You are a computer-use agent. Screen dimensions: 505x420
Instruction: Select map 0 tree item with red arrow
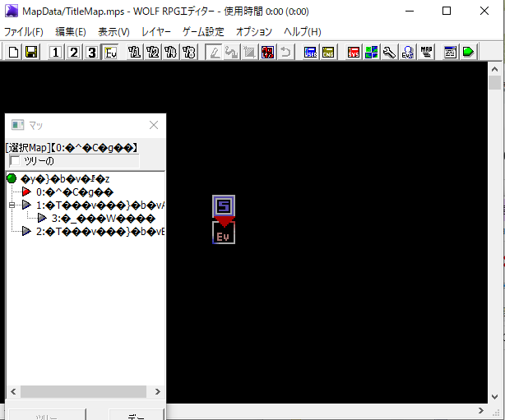[74, 192]
